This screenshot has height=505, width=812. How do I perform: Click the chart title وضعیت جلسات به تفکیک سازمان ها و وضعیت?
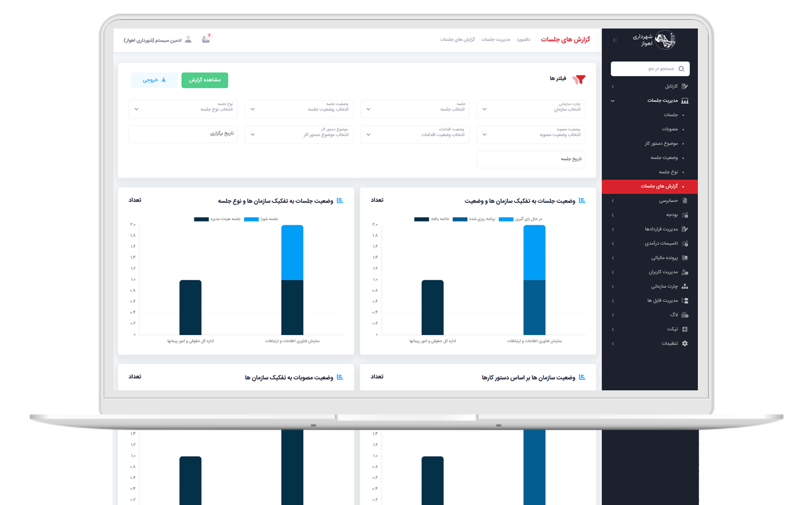tap(519, 201)
